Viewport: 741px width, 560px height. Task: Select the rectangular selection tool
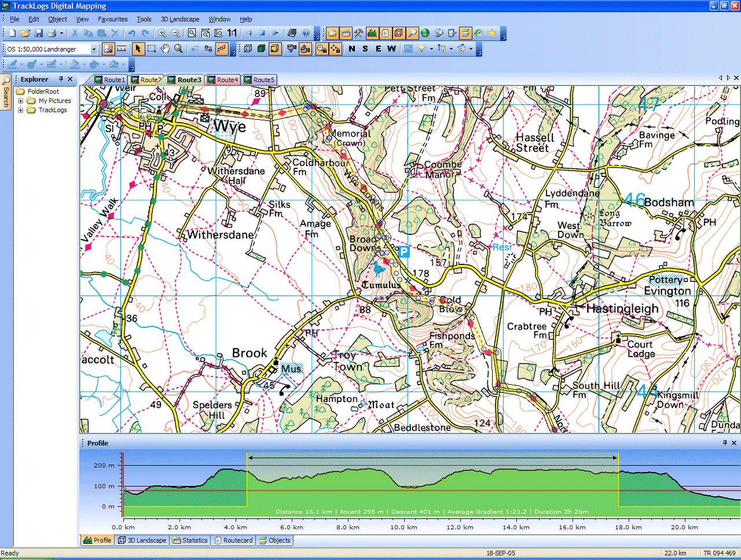pos(152,49)
